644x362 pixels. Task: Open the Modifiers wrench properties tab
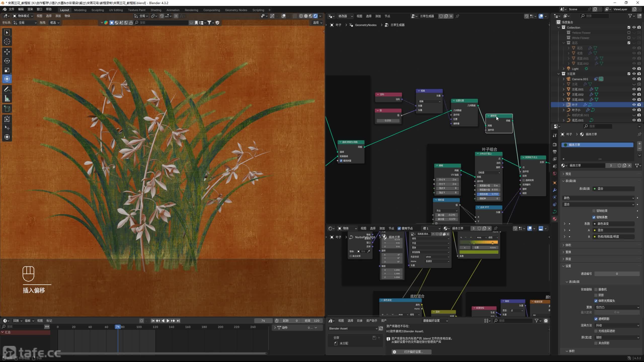click(555, 190)
